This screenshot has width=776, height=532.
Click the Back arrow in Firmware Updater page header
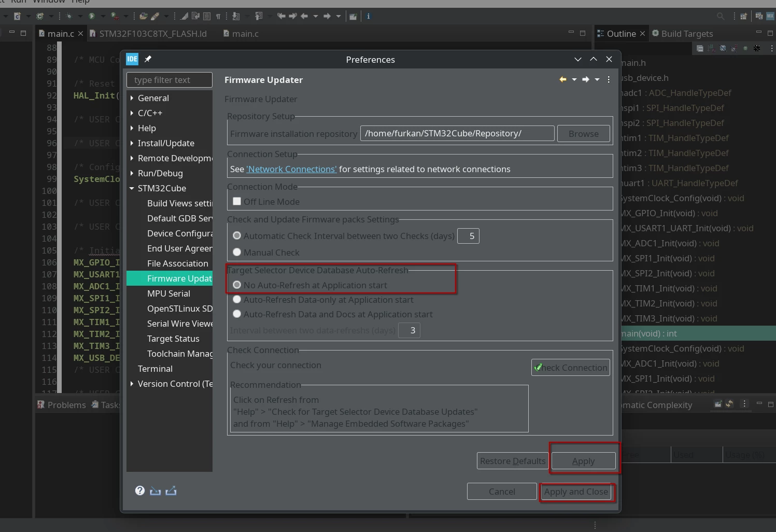tap(563, 79)
